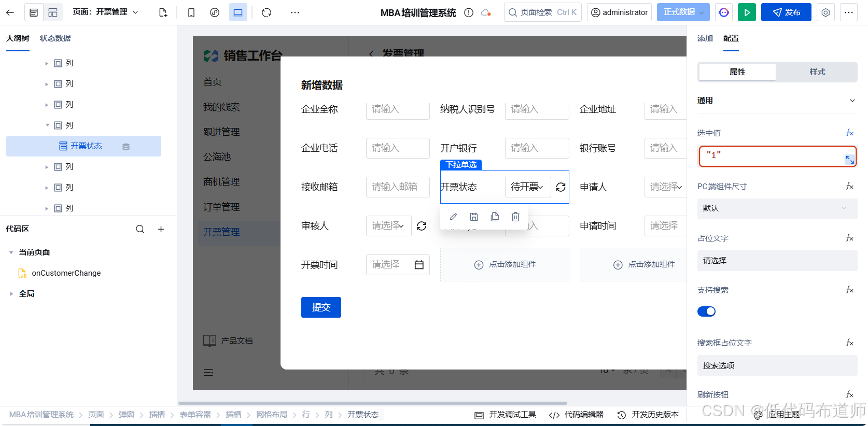Image resolution: width=868 pixels, height=426 pixels.
Task: Collapse the expanded 列 node above 开票状态
Action: click(x=47, y=125)
